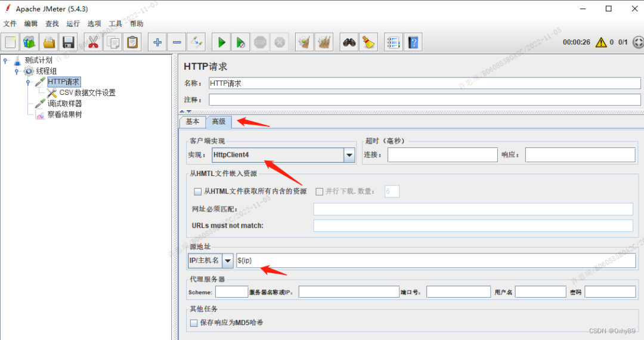The image size is (644, 340).
Task: Click the Paste clipboard icon
Action: coord(132,42)
